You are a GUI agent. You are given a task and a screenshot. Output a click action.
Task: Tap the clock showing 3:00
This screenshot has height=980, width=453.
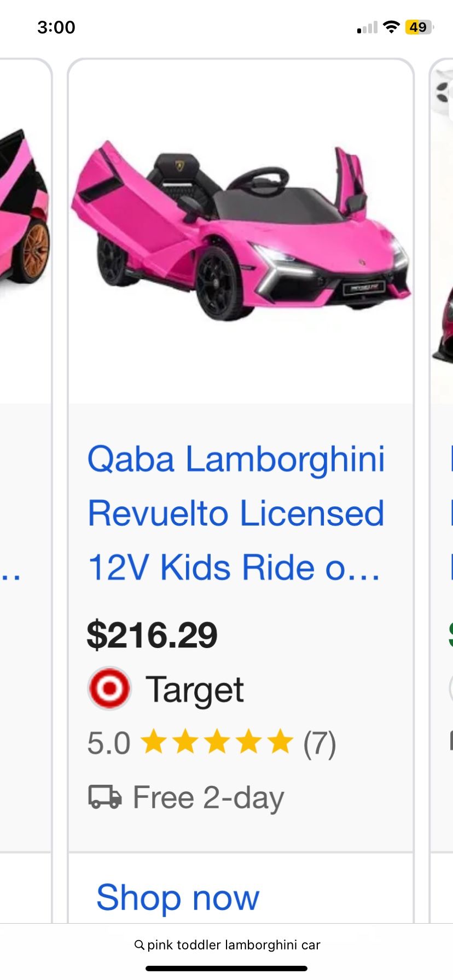click(57, 27)
